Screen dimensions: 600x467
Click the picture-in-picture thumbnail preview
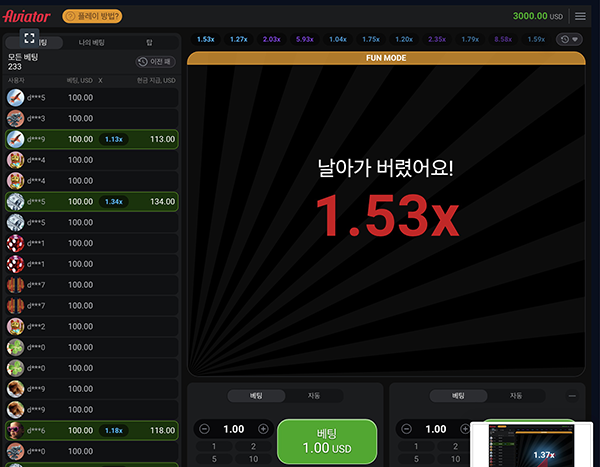[535, 444]
